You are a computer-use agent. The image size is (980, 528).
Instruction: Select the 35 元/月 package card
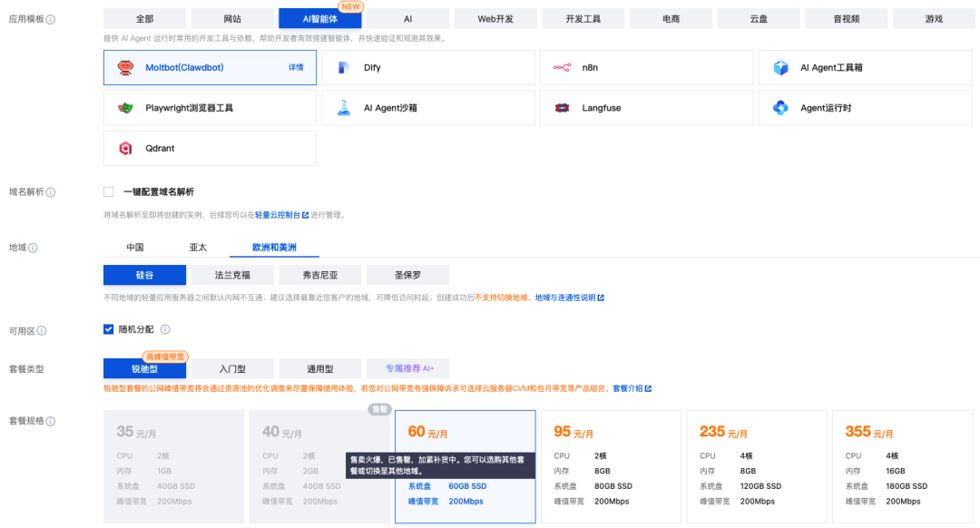[x=173, y=467]
